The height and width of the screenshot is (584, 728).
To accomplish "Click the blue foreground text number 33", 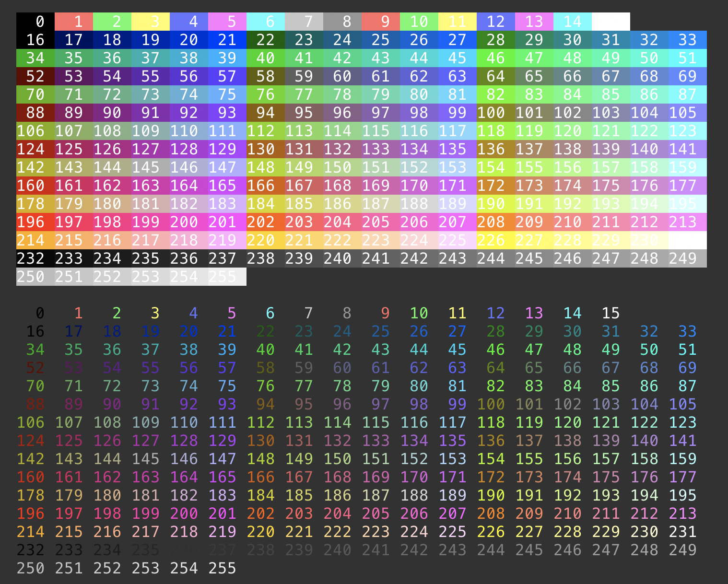I will pos(687,331).
